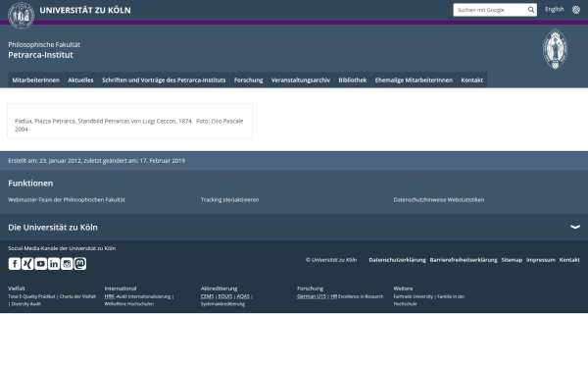Open the Aktuelles menu item
This screenshot has width=588, height=368.
(80, 80)
